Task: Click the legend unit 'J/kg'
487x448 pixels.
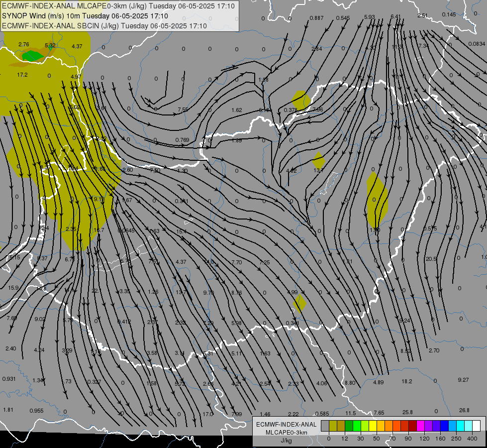Action: click(287, 441)
